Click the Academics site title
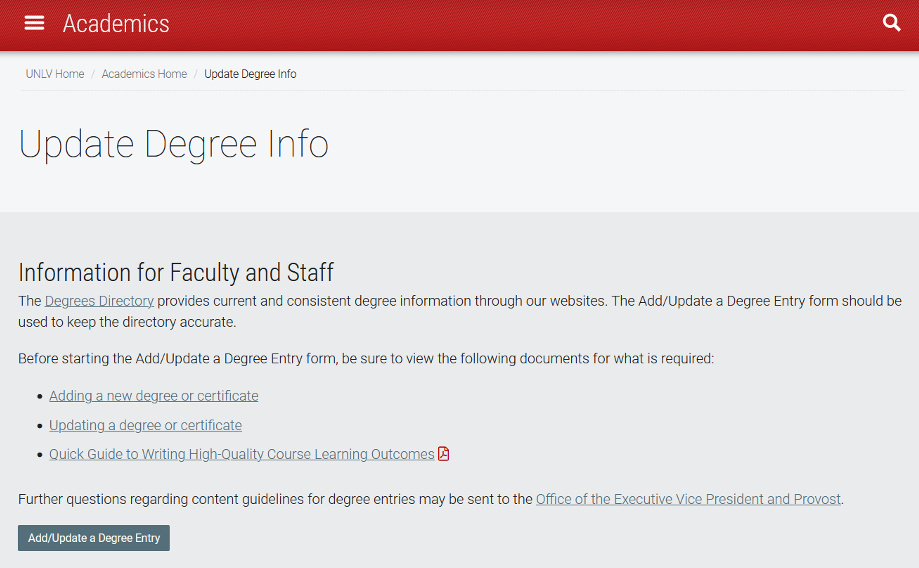 [116, 23]
